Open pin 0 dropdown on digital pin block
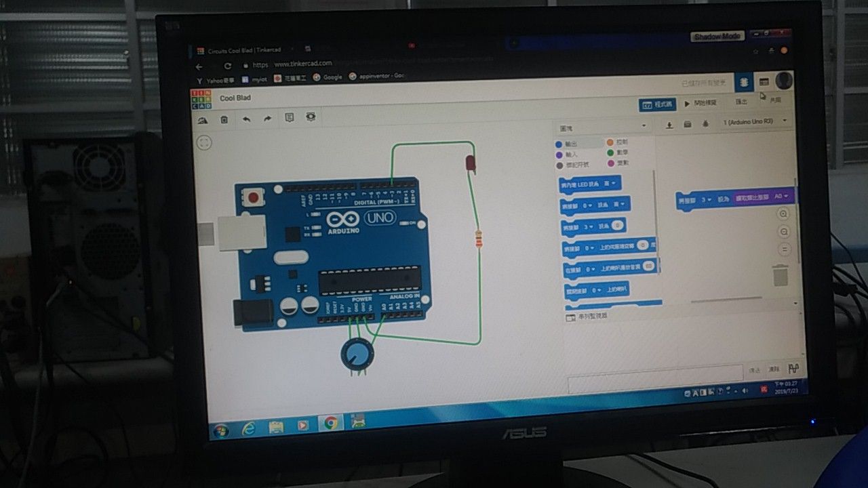868x488 pixels. (587, 205)
